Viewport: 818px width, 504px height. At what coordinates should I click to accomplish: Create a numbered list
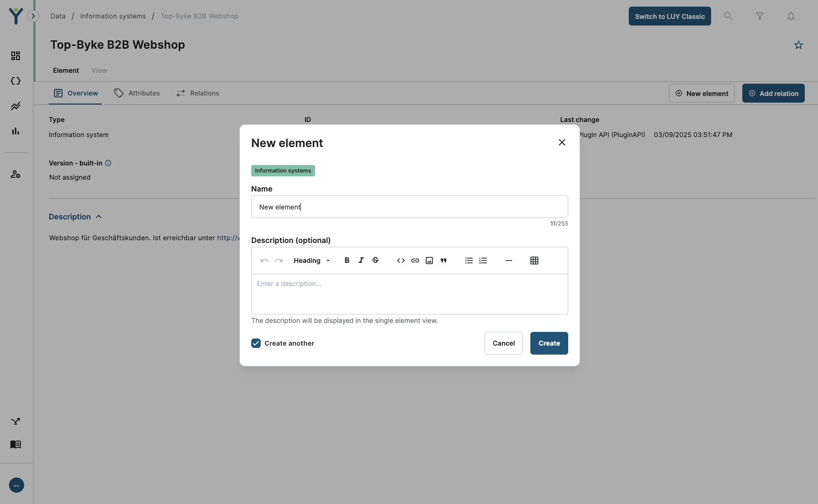pyautogui.click(x=483, y=261)
